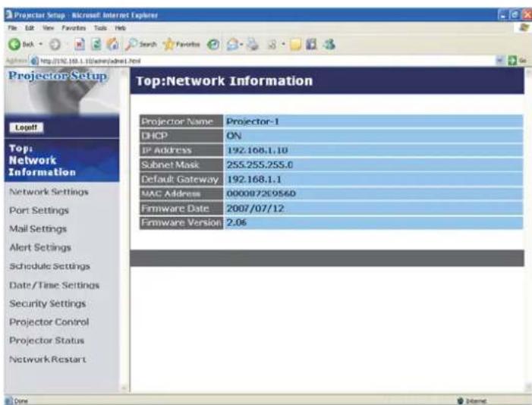Click the Research toolbar icon

(x=311, y=45)
